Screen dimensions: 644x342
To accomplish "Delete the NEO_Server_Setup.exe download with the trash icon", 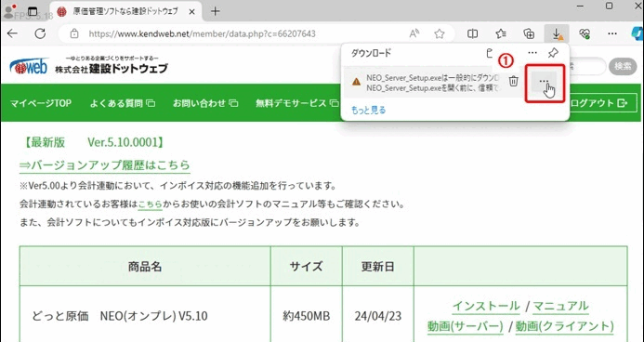I will point(513,81).
